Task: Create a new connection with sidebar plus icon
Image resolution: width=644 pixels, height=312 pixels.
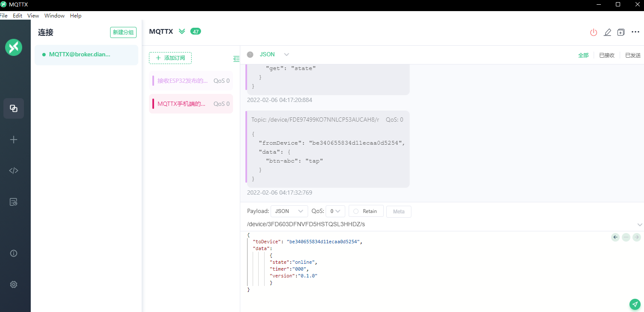Action: click(x=13, y=139)
